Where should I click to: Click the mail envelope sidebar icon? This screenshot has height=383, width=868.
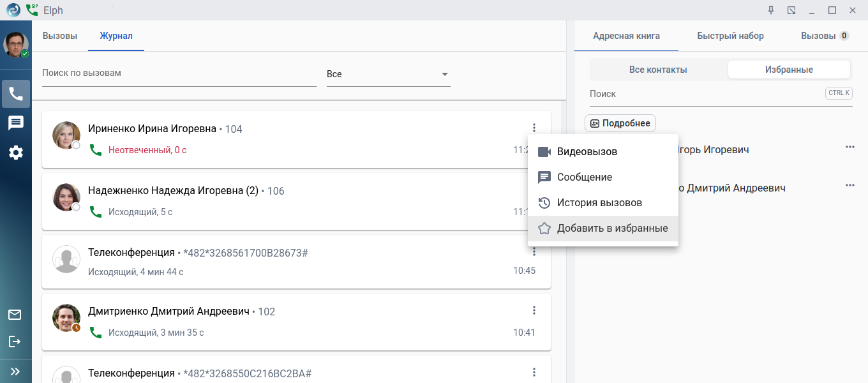(x=15, y=315)
